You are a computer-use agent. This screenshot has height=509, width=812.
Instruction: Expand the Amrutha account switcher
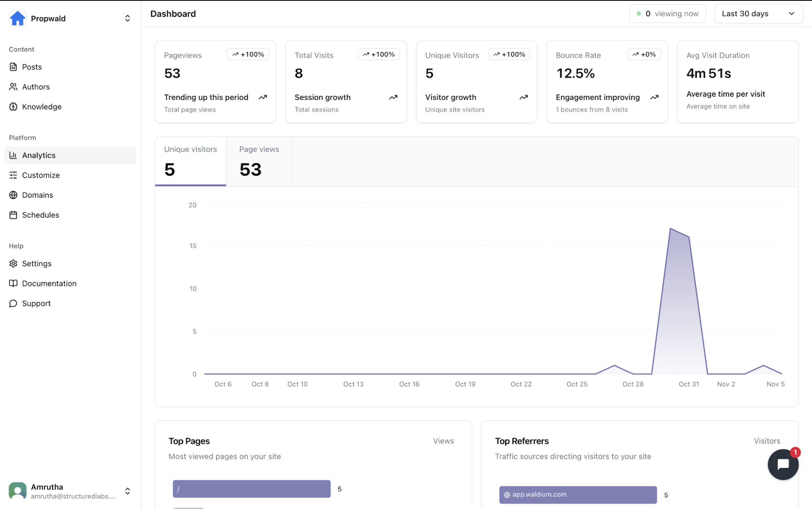tap(128, 491)
